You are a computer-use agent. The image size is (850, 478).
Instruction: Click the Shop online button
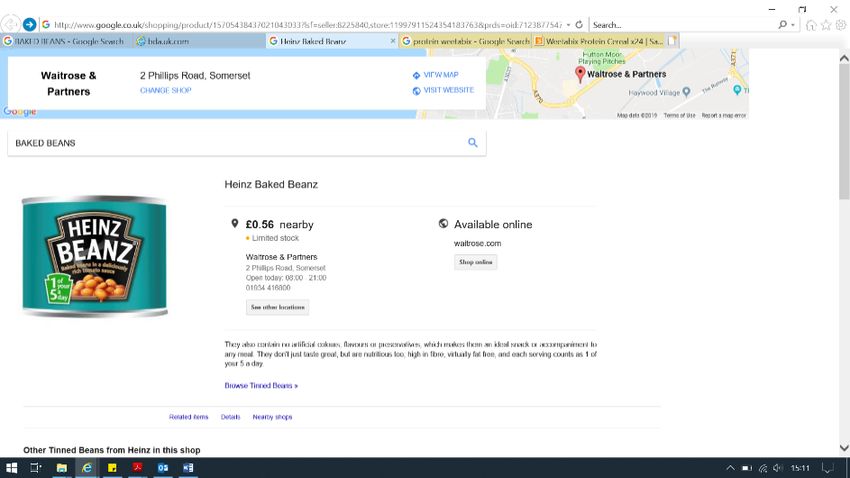point(475,262)
